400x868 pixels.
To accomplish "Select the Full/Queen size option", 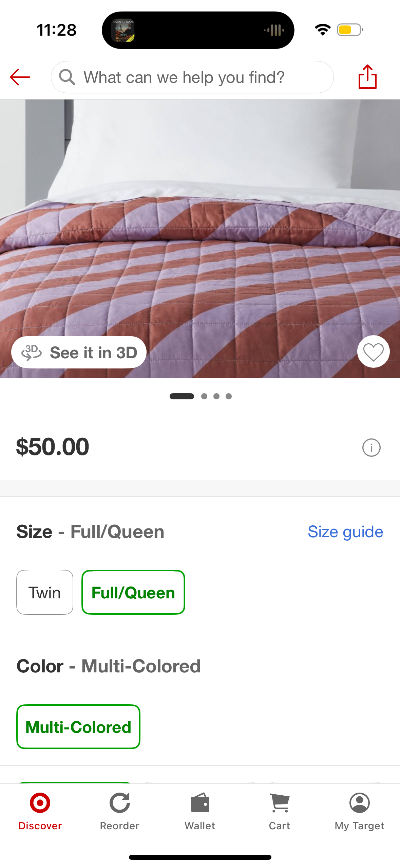I will (x=133, y=592).
